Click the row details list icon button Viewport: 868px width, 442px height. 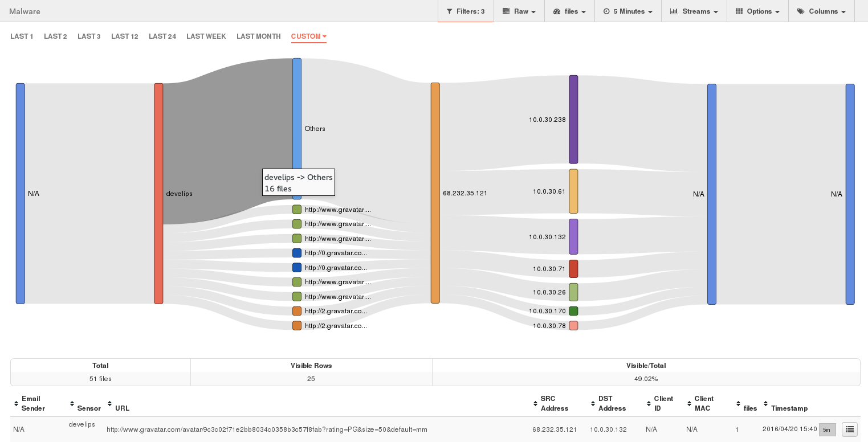point(849,429)
